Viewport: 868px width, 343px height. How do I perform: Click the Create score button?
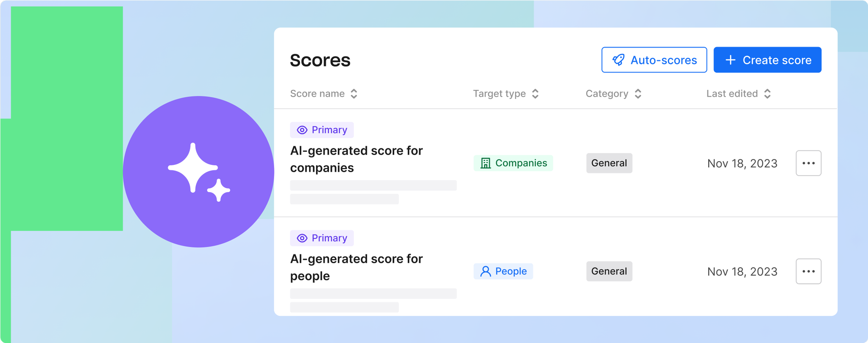[767, 60]
